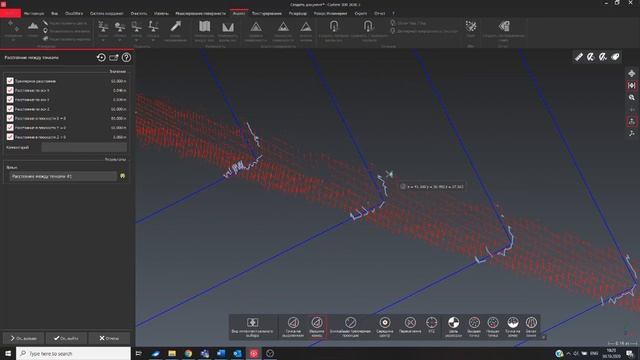Enable 'Точка на выделенном' snapping mode
The image size is (640, 360).
pyautogui.click(x=293, y=326)
